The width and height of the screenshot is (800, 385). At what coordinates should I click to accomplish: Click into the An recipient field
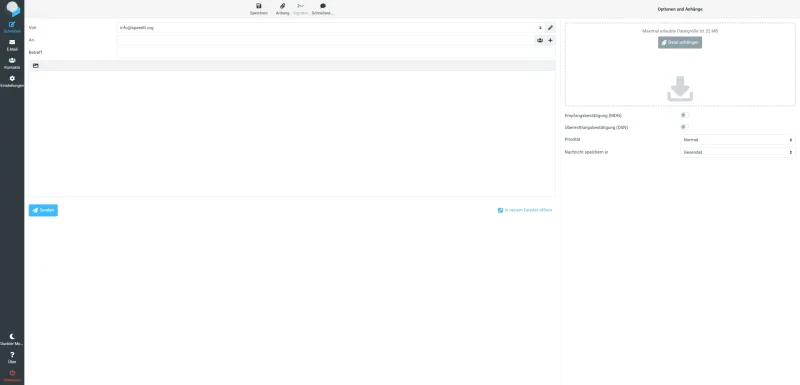click(x=325, y=40)
